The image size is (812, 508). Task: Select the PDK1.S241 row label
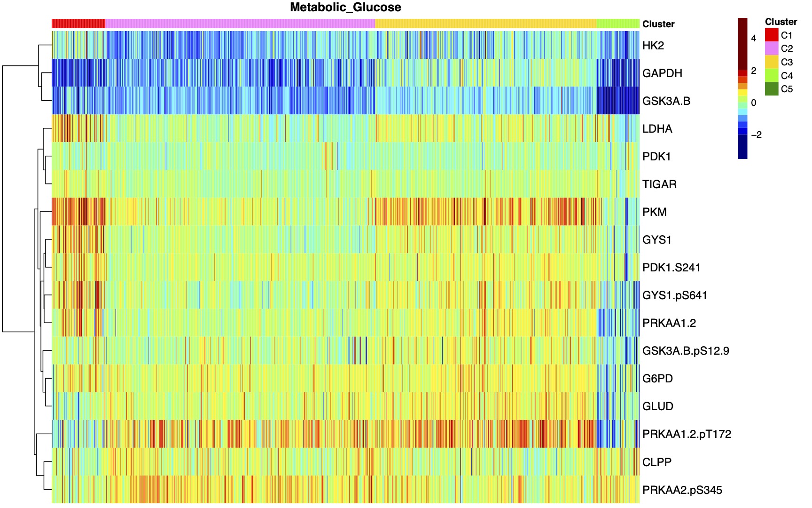pyautogui.click(x=671, y=268)
